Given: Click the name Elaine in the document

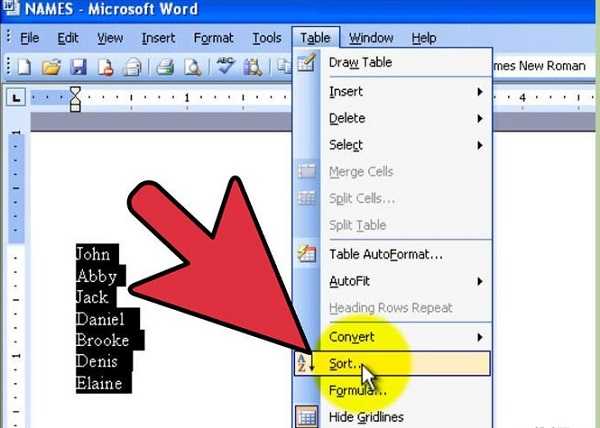Looking at the screenshot, I should (99, 383).
